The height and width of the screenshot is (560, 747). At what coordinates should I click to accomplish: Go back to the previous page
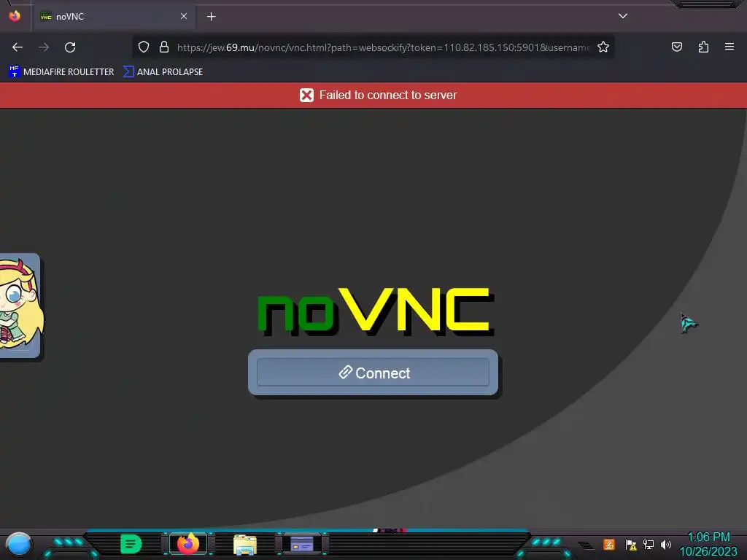[x=18, y=47]
